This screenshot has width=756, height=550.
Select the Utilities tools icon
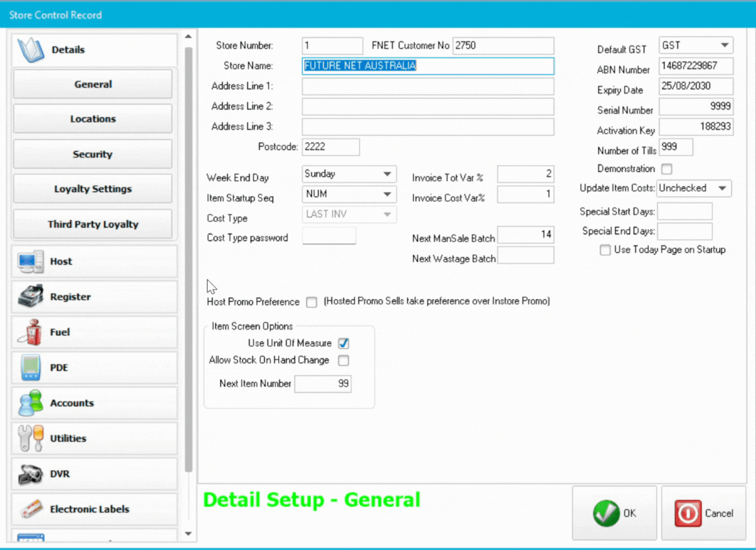click(30, 438)
